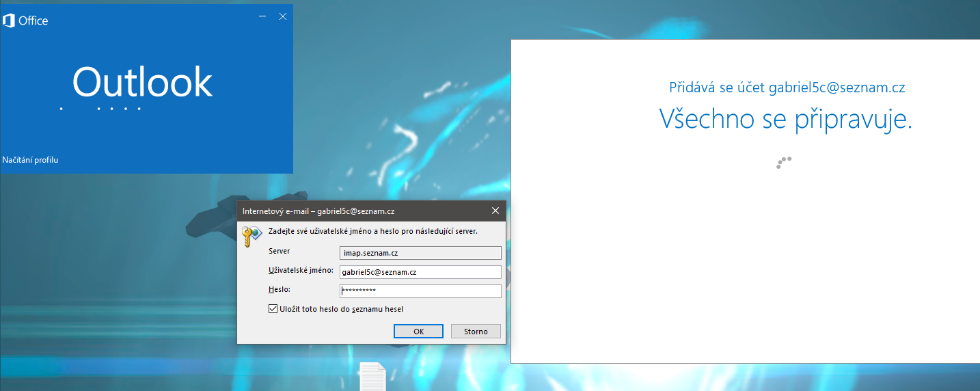Click the Načítání profilu status text

(30, 160)
